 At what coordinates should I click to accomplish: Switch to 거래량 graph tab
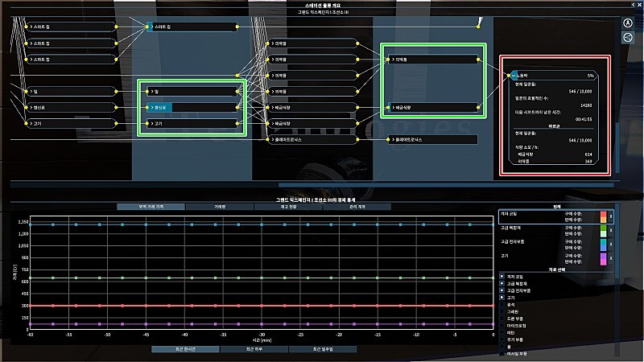220,207
